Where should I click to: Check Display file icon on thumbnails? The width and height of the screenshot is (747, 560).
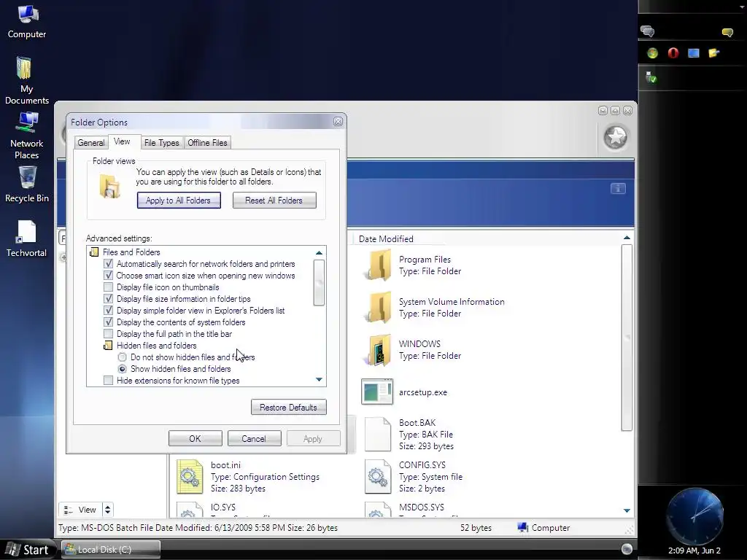pos(108,287)
